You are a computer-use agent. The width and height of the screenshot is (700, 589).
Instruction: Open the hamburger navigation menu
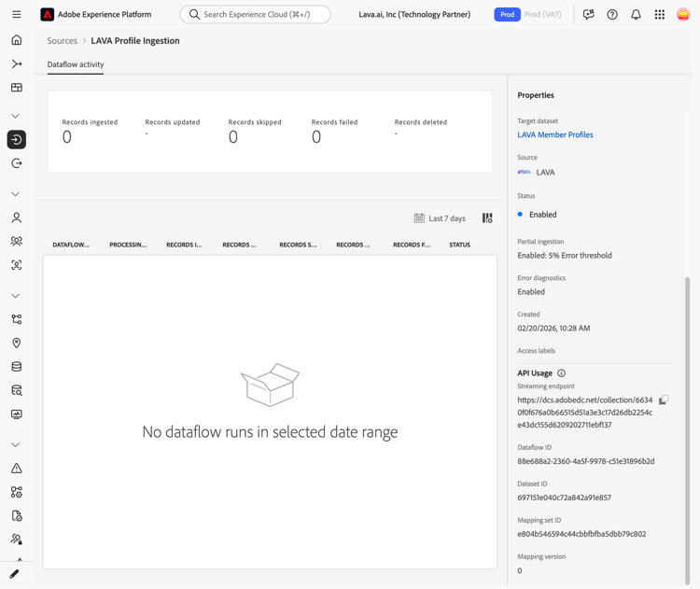pos(17,14)
